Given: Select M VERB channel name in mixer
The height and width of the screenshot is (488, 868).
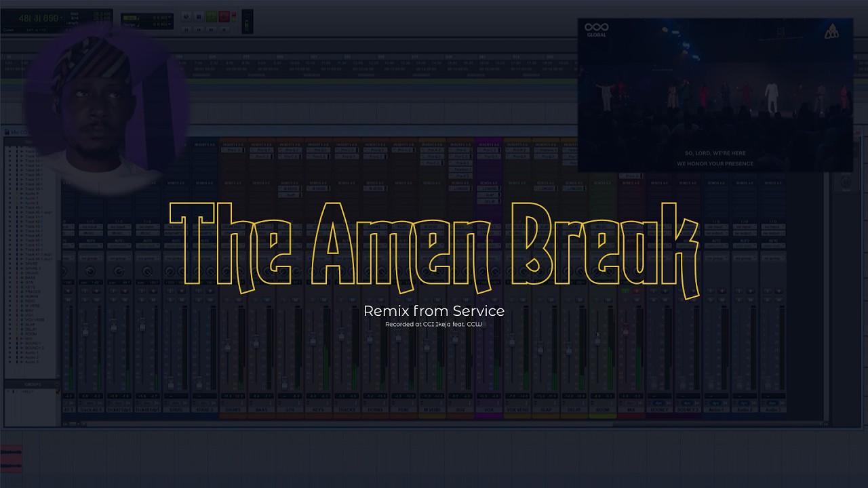Looking at the screenshot, I should [432, 410].
